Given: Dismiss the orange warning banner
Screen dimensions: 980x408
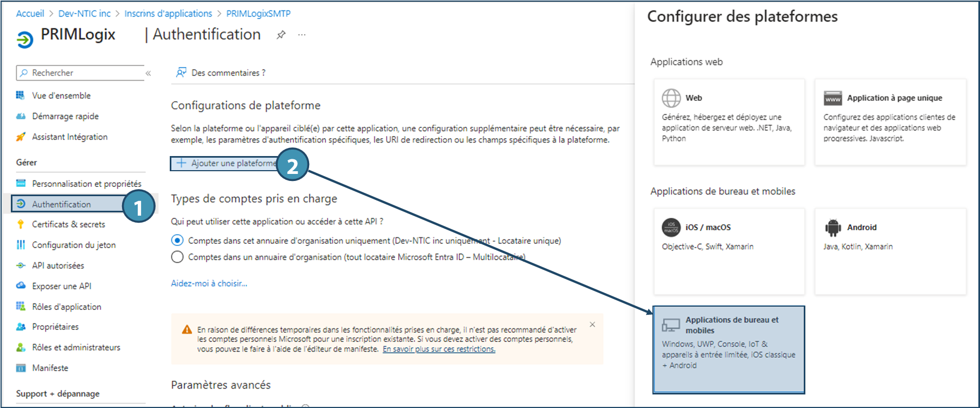Looking at the screenshot, I should 592,325.
